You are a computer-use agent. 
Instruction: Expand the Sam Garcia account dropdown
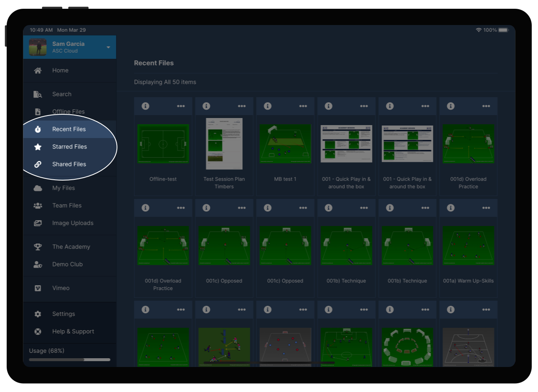pyautogui.click(x=108, y=47)
